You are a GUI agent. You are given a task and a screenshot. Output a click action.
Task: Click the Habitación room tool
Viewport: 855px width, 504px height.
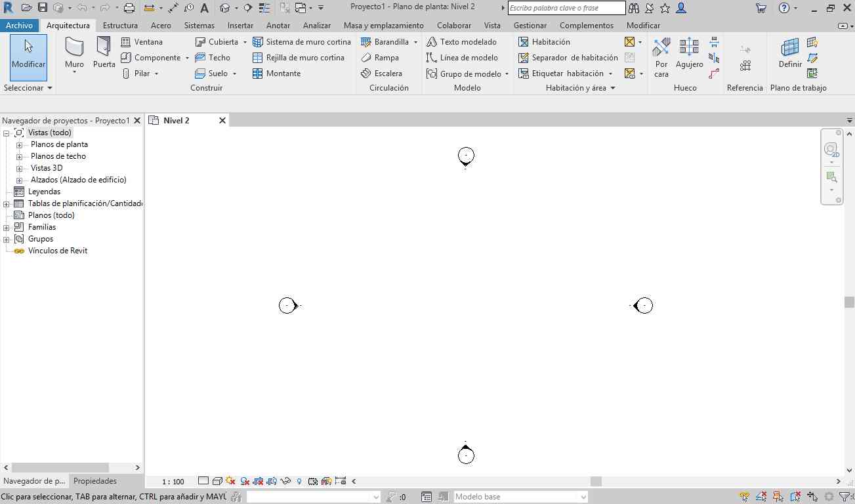click(544, 41)
